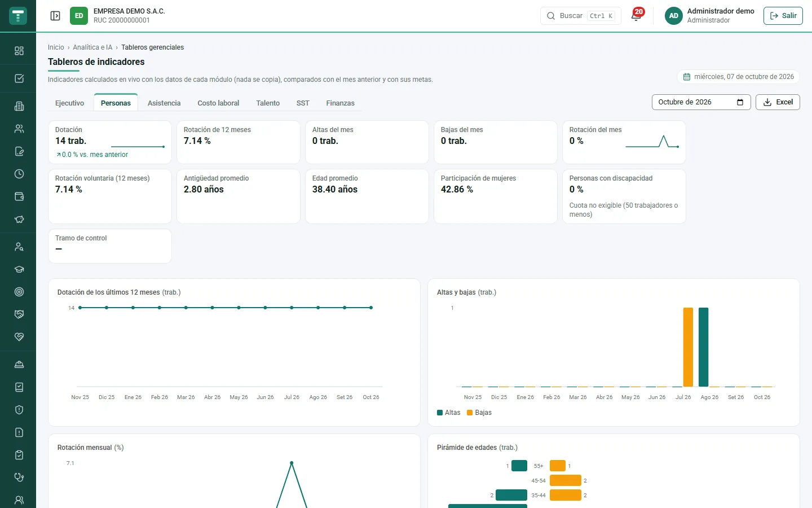The image size is (812, 508).
Task: Toggle the Altas legend swatch
Action: point(440,413)
